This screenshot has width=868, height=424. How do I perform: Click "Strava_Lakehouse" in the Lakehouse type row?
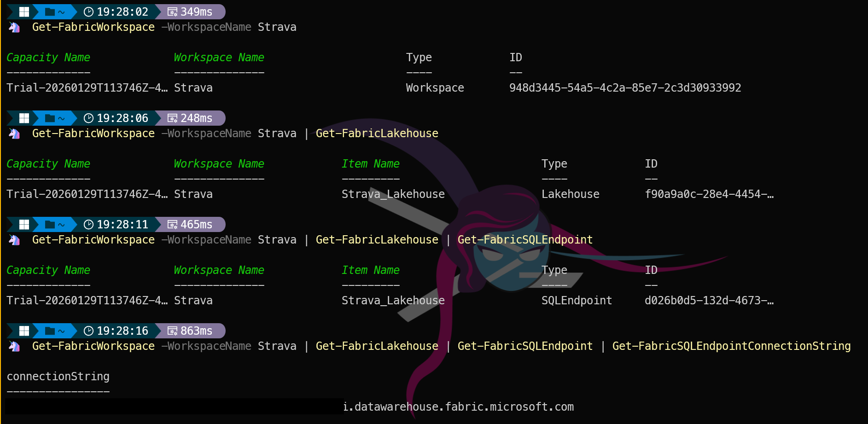coord(393,194)
